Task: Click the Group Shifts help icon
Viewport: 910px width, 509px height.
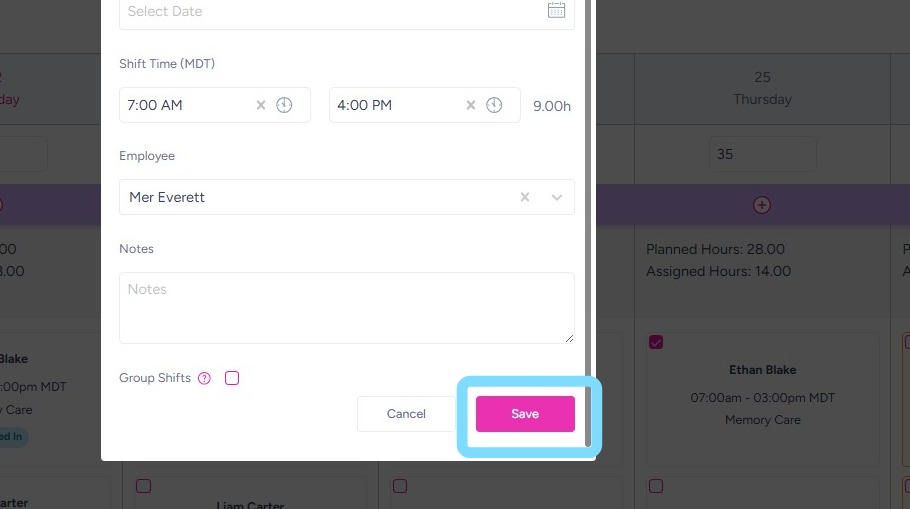Action: pyautogui.click(x=205, y=378)
